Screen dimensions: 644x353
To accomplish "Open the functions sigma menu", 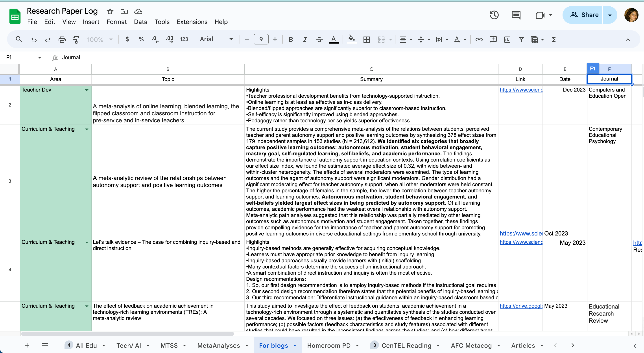I will (x=554, y=39).
